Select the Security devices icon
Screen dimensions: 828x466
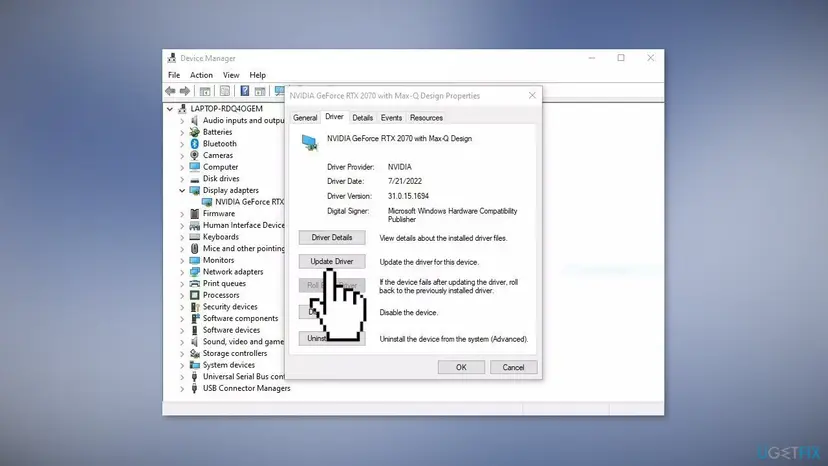[194, 307]
